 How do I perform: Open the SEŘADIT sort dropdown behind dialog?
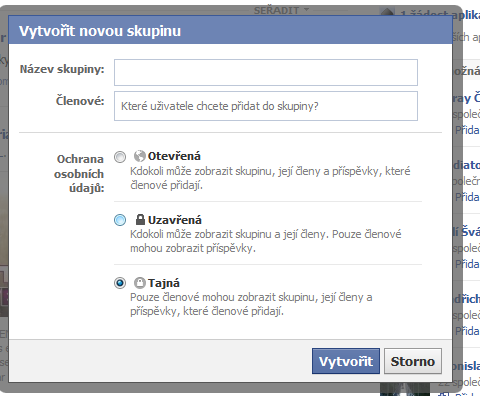(x=281, y=11)
